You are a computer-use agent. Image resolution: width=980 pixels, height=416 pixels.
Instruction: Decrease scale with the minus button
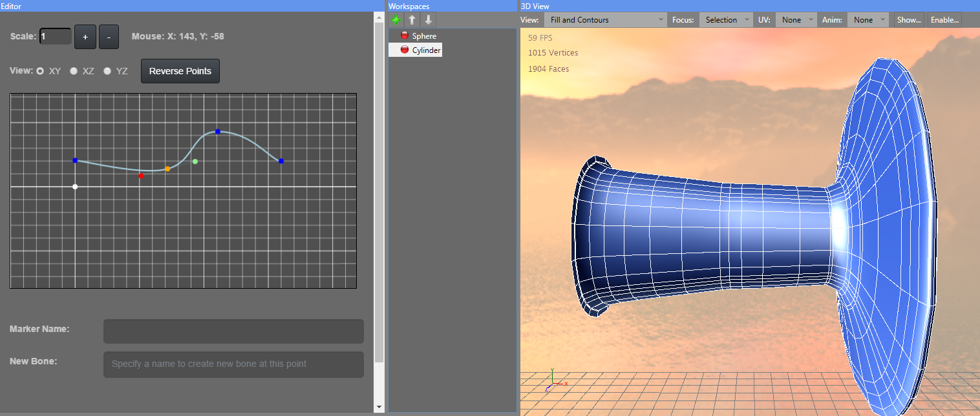(109, 37)
